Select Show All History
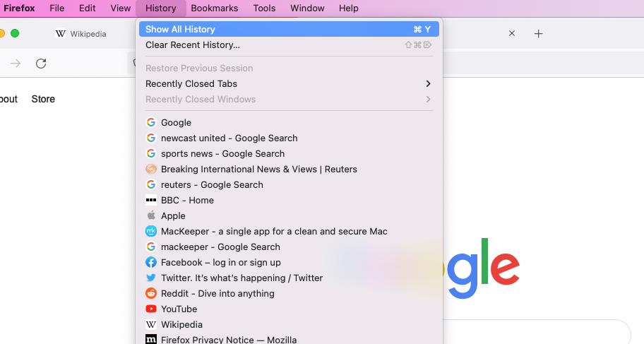 [289, 29]
